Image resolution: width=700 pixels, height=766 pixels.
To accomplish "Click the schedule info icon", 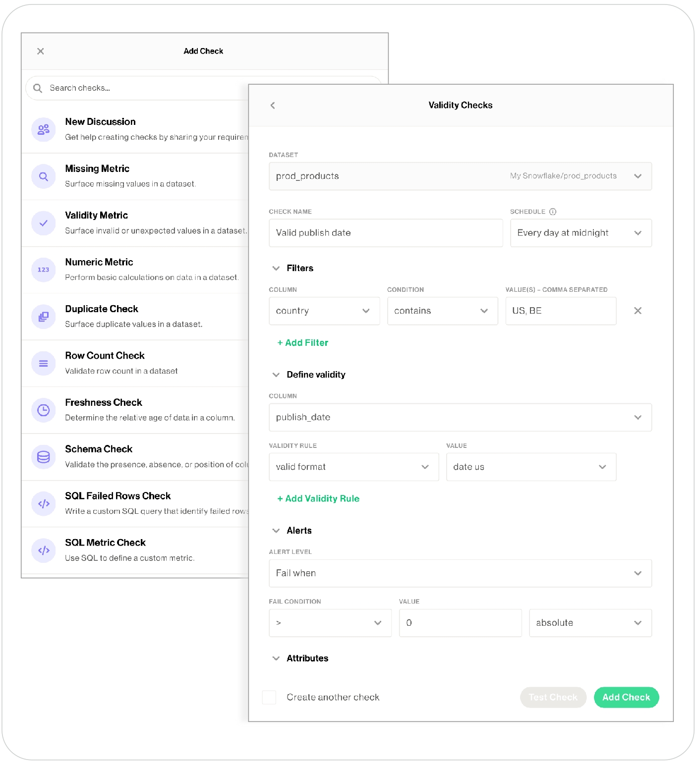I will (x=553, y=212).
